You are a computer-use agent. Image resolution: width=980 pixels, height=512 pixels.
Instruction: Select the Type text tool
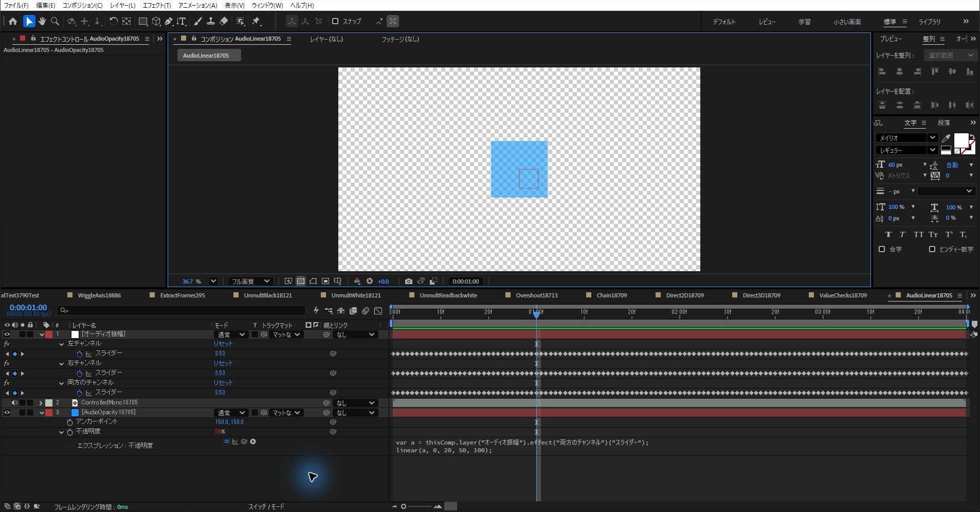(182, 21)
